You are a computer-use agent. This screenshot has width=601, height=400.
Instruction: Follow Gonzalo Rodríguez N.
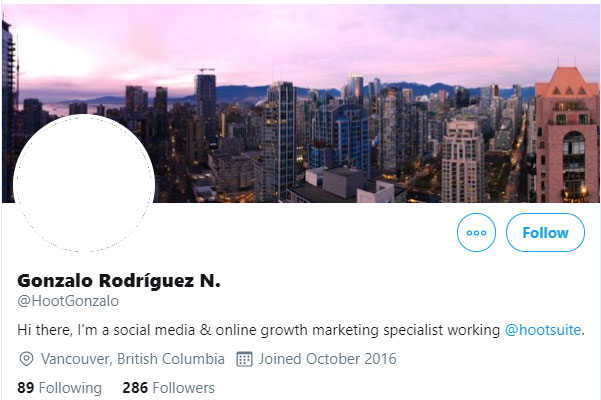point(545,233)
